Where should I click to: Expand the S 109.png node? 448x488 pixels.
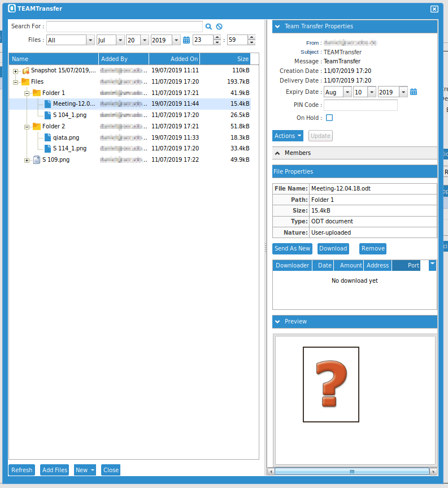click(x=27, y=161)
